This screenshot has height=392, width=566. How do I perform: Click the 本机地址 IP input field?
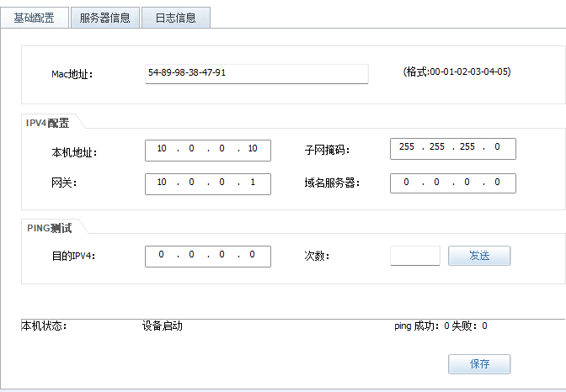click(208, 151)
